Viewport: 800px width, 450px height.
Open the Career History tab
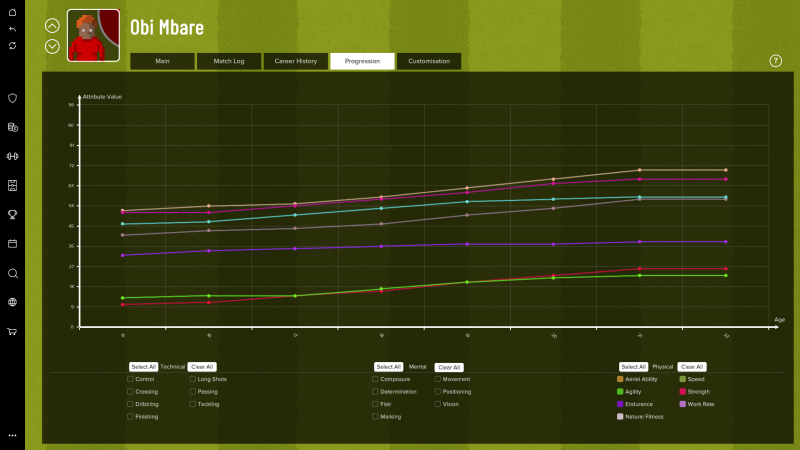(295, 61)
